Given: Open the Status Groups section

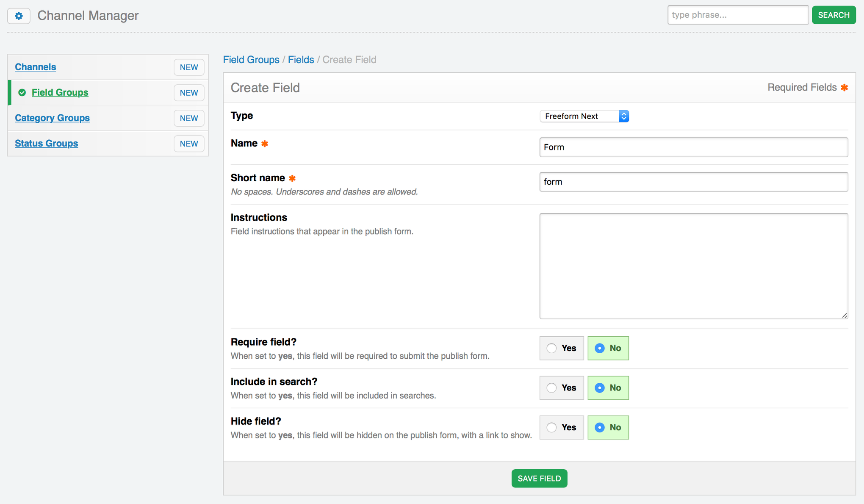Looking at the screenshot, I should [x=46, y=143].
